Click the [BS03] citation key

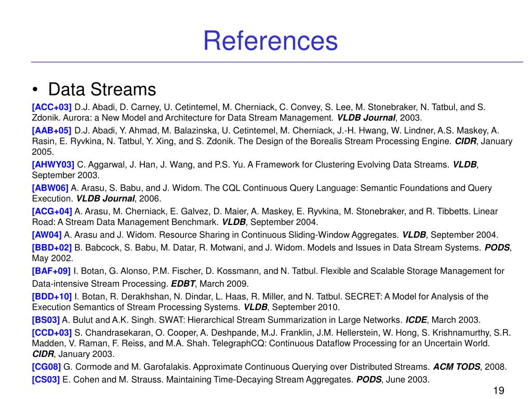pyautogui.click(x=46, y=320)
